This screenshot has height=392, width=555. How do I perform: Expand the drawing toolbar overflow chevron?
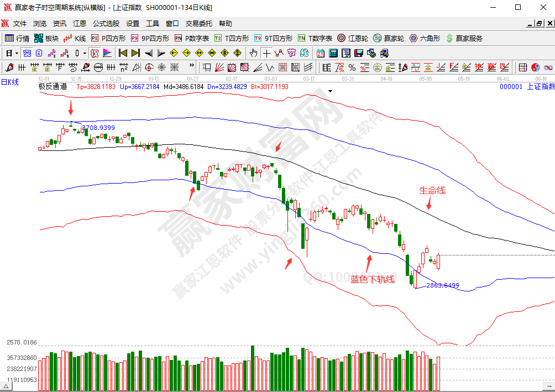(192, 67)
